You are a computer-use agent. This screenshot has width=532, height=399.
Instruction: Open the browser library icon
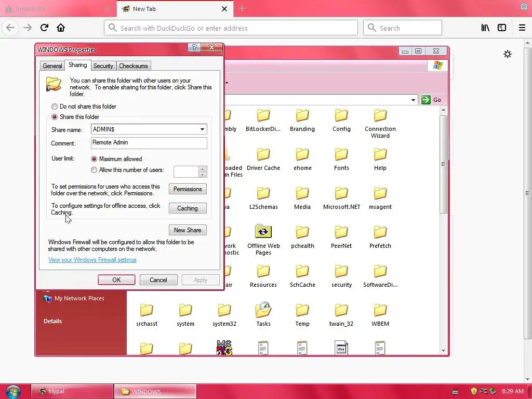click(485, 28)
